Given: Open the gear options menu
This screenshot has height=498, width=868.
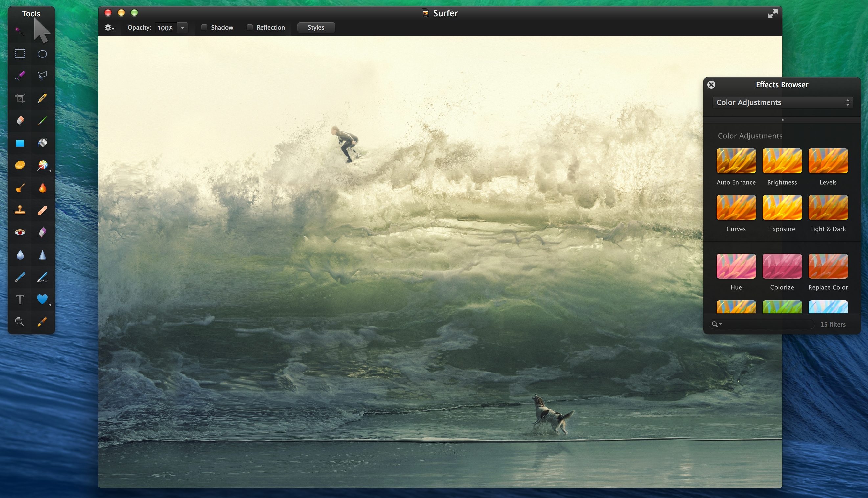Looking at the screenshot, I should (109, 28).
